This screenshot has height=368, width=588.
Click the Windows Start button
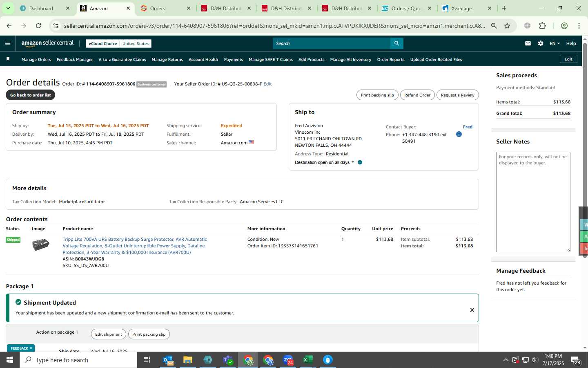coord(10,360)
